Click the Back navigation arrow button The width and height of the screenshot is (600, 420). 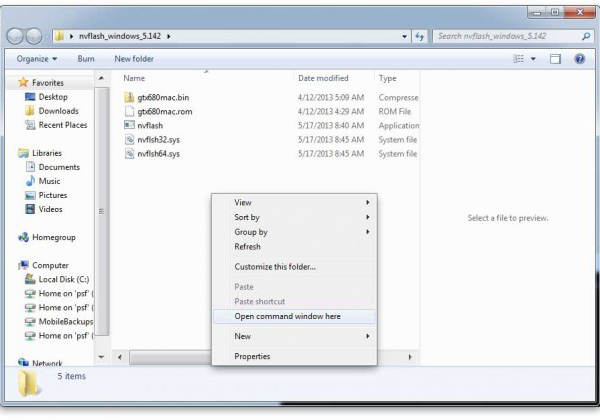coord(15,36)
